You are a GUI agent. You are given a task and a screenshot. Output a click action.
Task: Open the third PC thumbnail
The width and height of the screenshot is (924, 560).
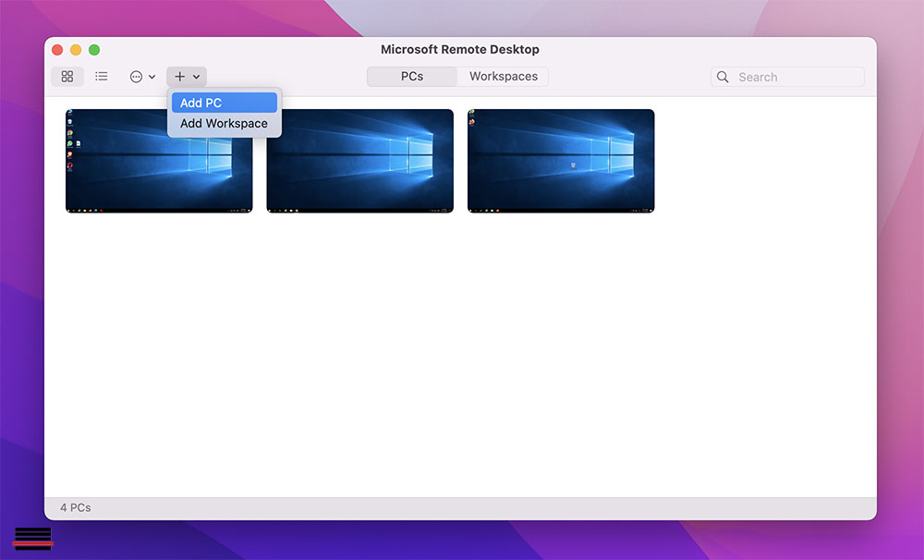(561, 161)
